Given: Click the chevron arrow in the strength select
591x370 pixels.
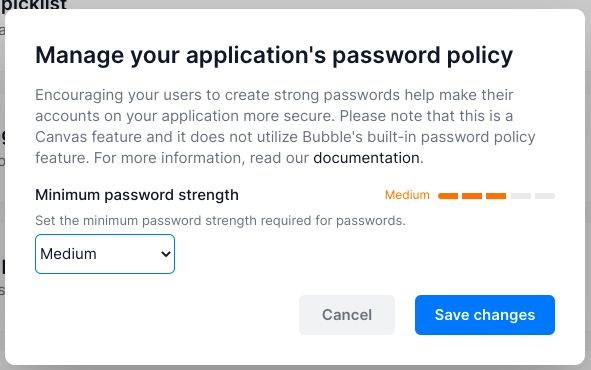Looking at the screenshot, I should [166, 254].
